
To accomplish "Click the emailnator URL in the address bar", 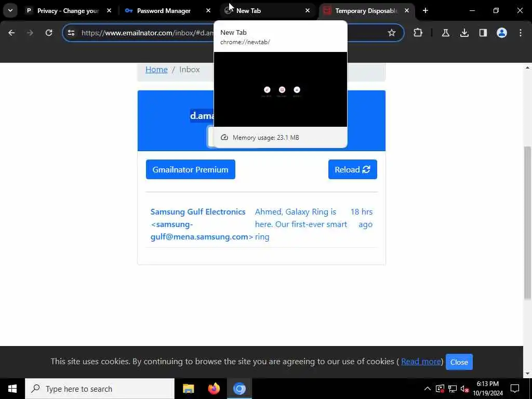I will tap(147, 33).
